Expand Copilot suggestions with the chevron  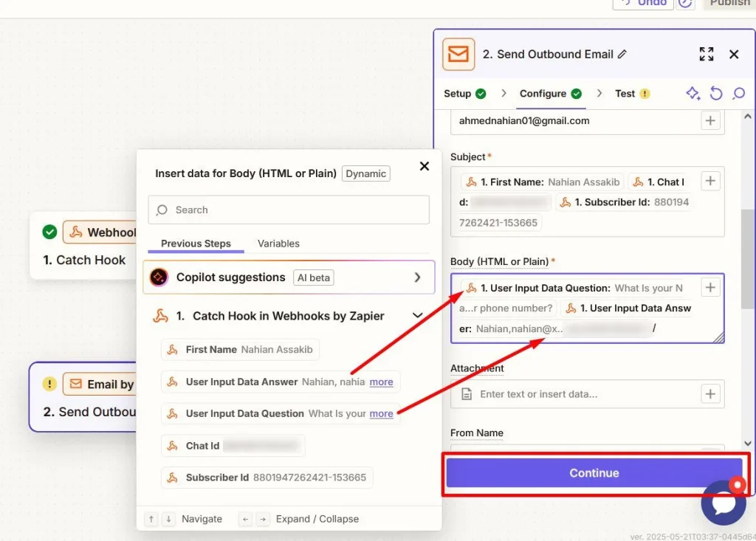418,278
